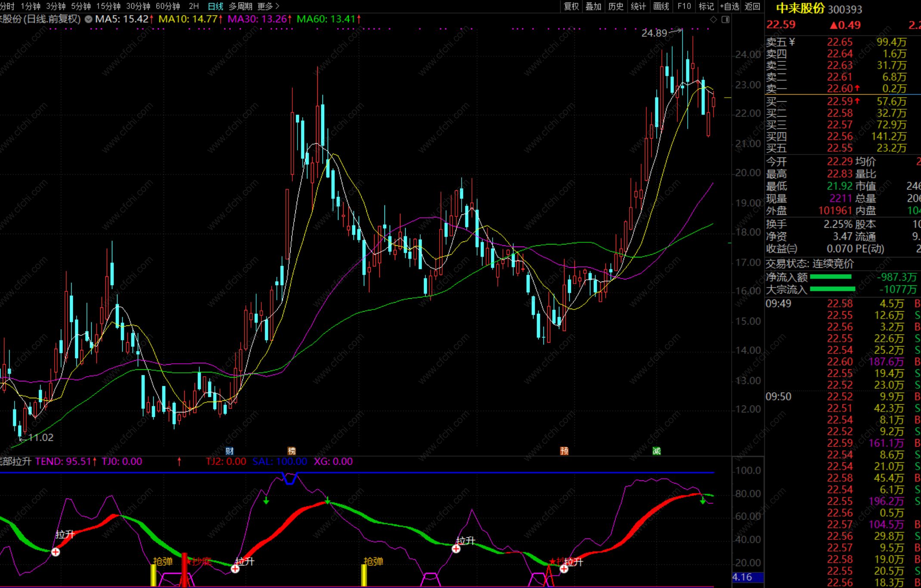Screen dimensions: 921x588
Task: Add stock with +自选 button
Action: 729,6
